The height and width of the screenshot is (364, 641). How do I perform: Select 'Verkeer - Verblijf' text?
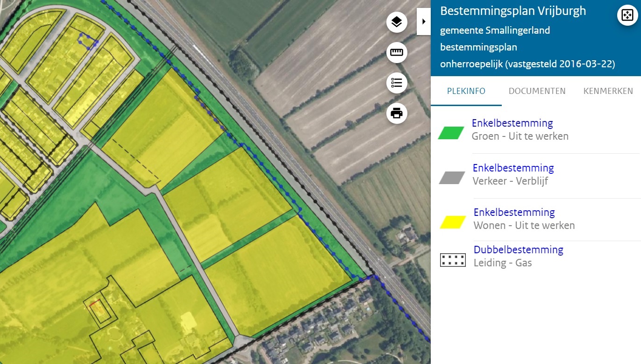[510, 181]
